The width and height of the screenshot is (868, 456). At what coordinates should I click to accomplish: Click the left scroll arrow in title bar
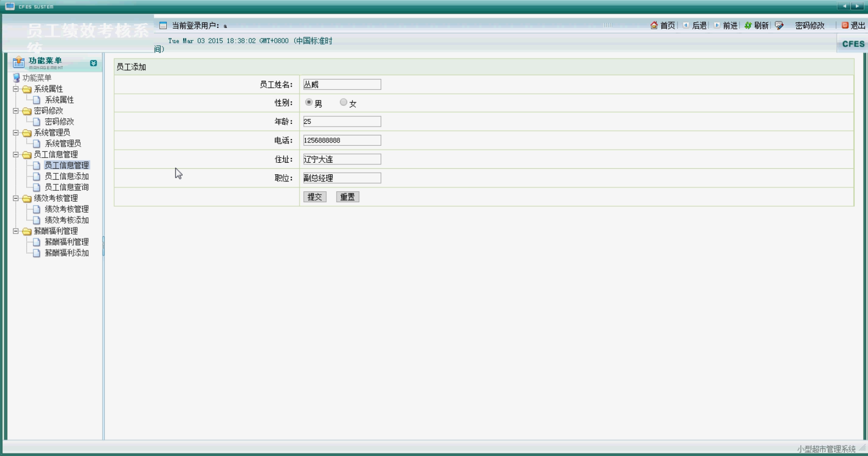844,6
